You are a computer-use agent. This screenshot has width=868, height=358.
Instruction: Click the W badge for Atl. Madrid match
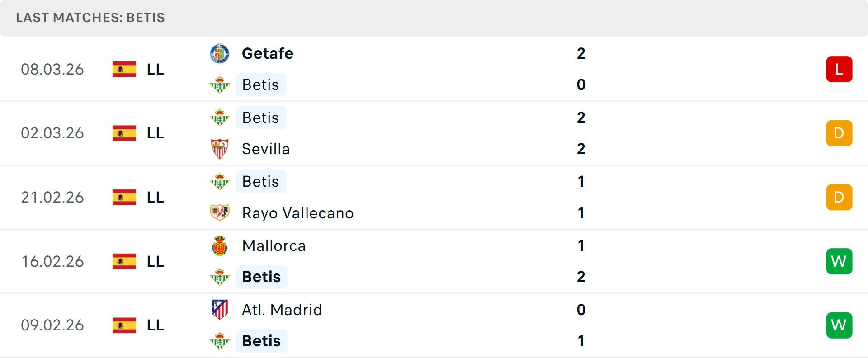pyautogui.click(x=839, y=325)
